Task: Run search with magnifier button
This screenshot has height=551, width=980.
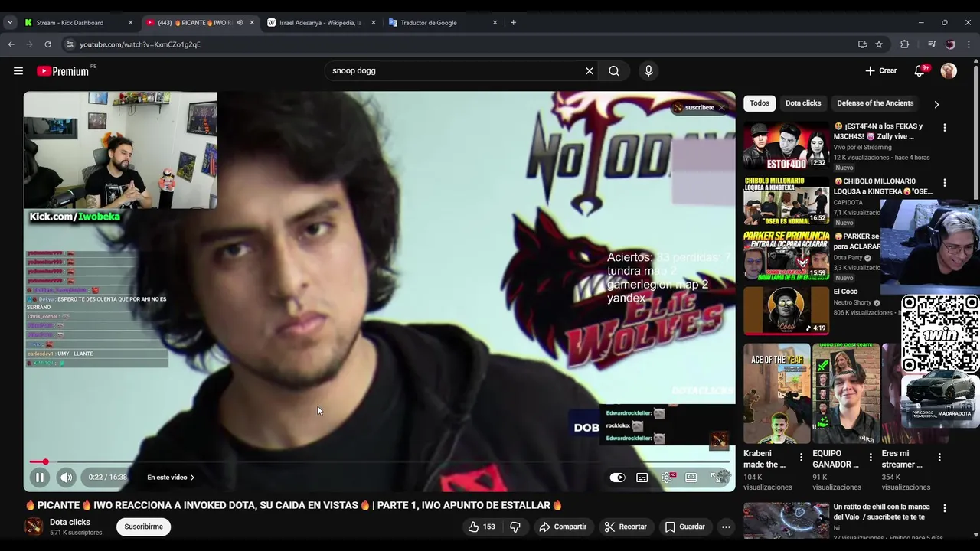Action: 614,71
